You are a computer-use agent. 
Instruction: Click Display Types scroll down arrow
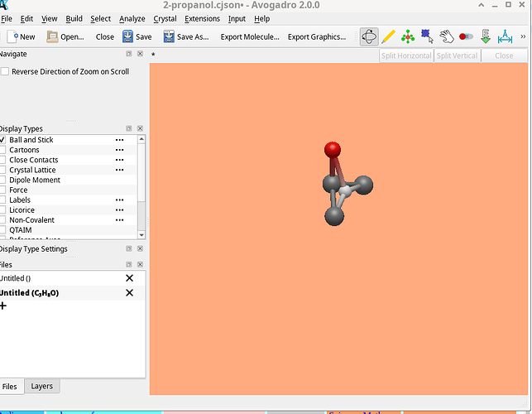141,234
